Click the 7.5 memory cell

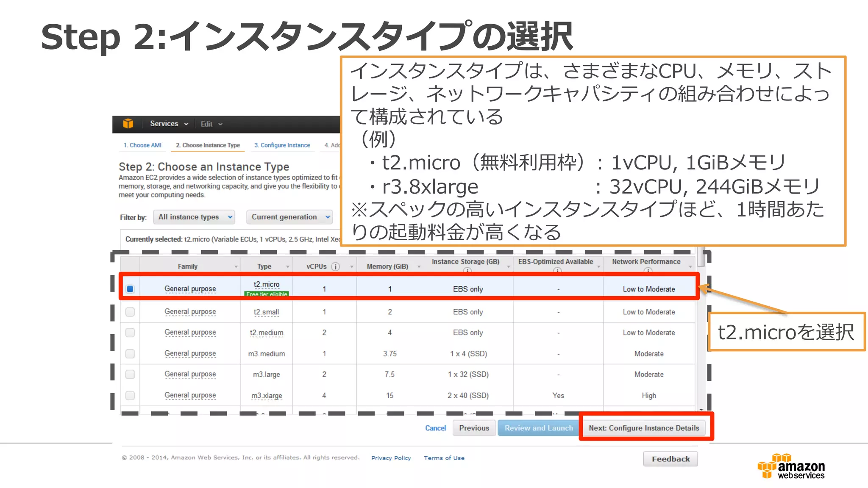click(389, 374)
